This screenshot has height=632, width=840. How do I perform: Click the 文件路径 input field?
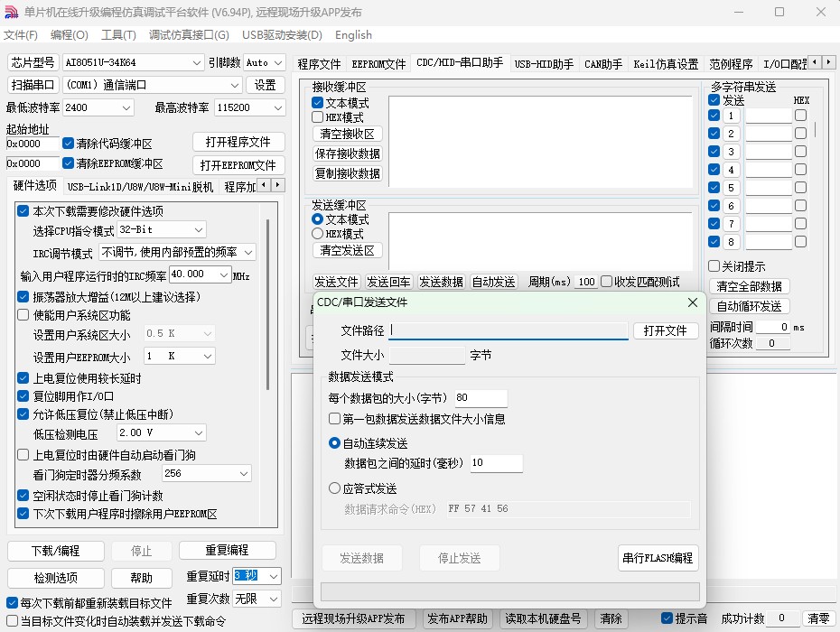(509, 330)
